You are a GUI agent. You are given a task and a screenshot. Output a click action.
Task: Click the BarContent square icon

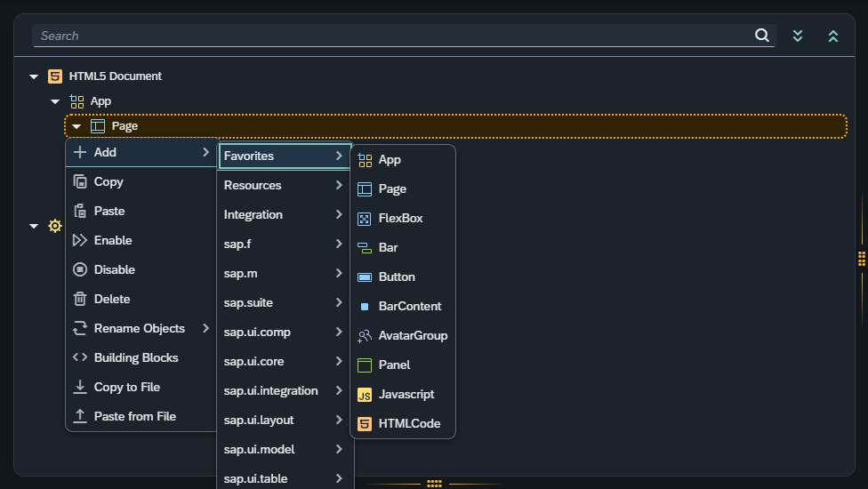(365, 307)
